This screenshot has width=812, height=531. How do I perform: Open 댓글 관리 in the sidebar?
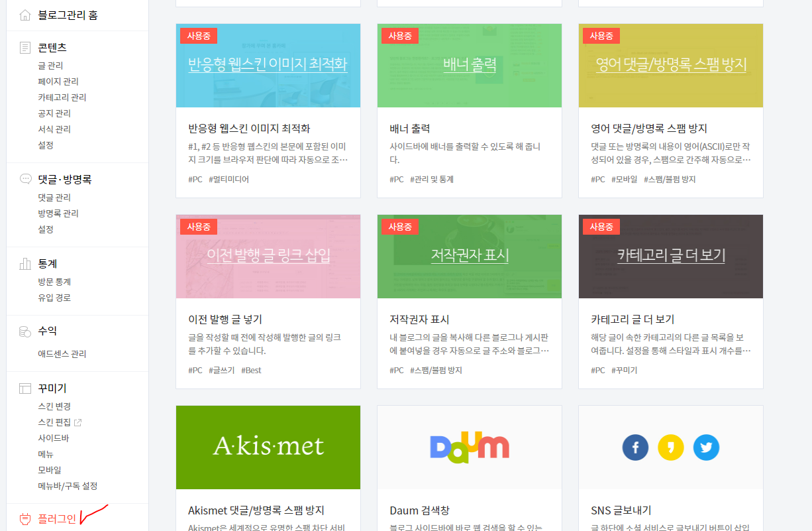pyautogui.click(x=54, y=198)
